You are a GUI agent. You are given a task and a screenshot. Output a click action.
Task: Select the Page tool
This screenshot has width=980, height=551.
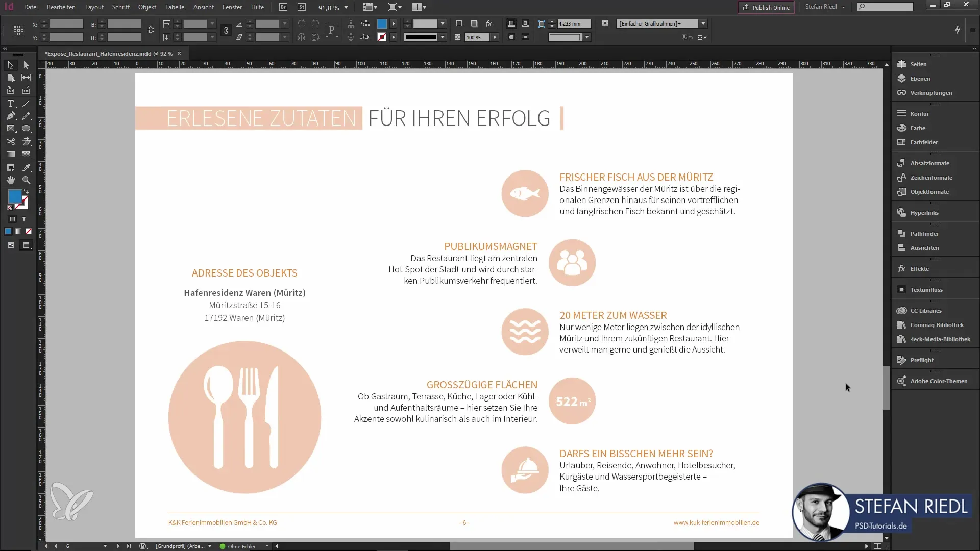[10, 78]
